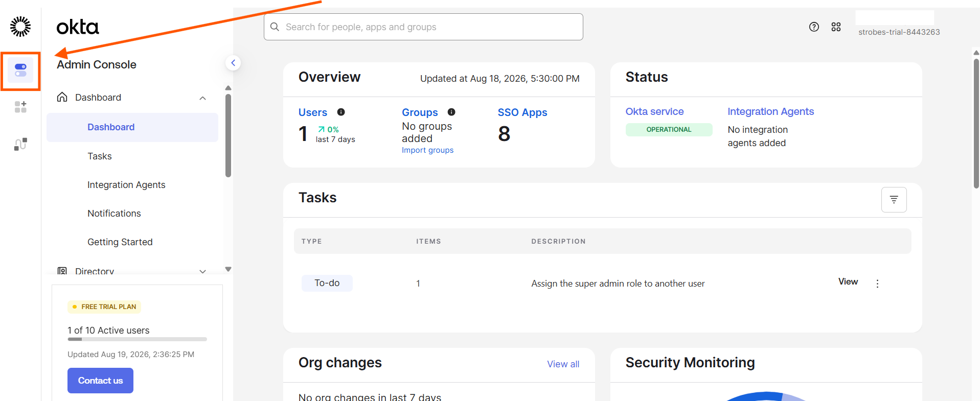Select the Dashboard submenu item
980x401 pixels.
coord(132,127)
